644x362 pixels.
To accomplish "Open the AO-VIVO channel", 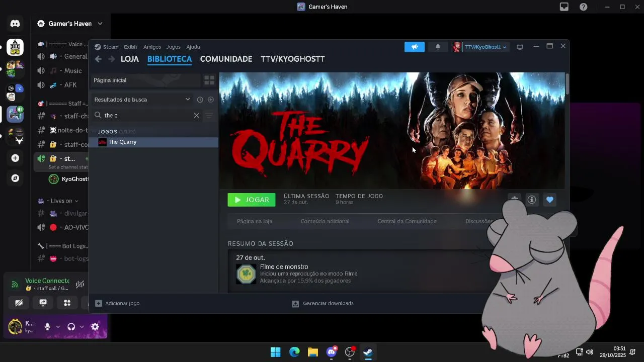I will 62,227.
